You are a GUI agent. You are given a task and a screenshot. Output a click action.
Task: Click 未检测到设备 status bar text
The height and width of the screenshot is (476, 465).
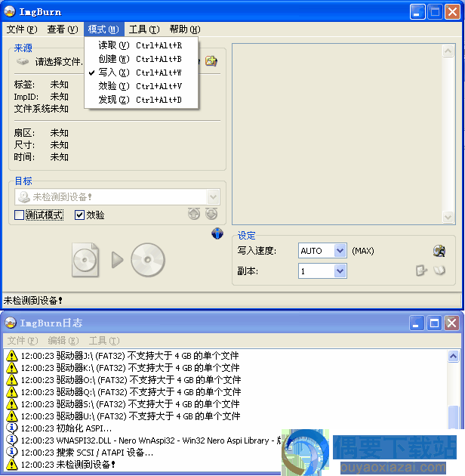click(32, 300)
